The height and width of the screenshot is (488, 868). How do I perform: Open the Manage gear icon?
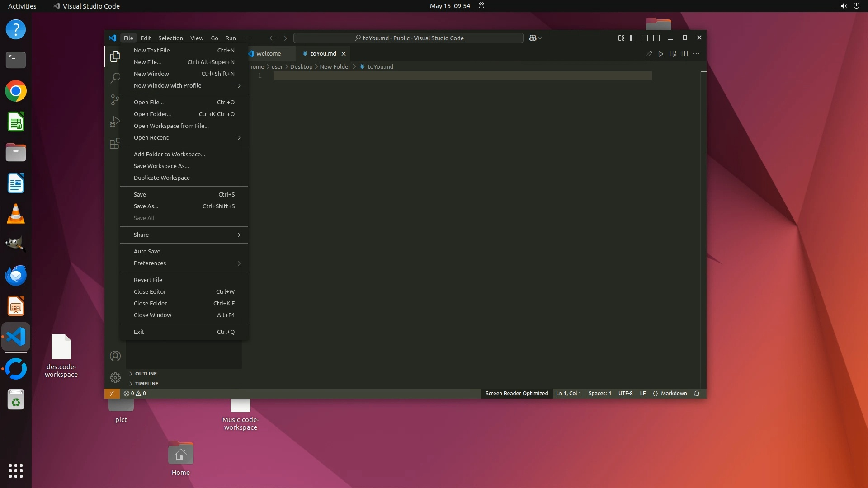pyautogui.click(x=115, y=377)
